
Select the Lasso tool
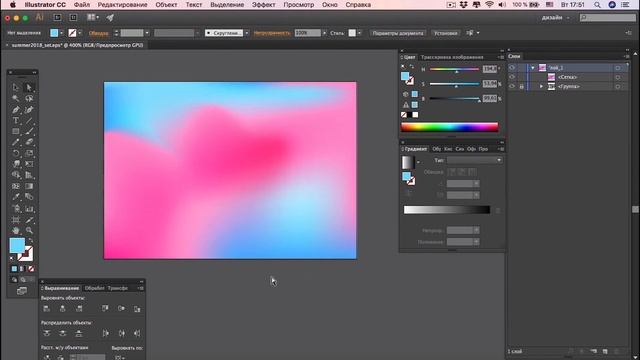29,98
